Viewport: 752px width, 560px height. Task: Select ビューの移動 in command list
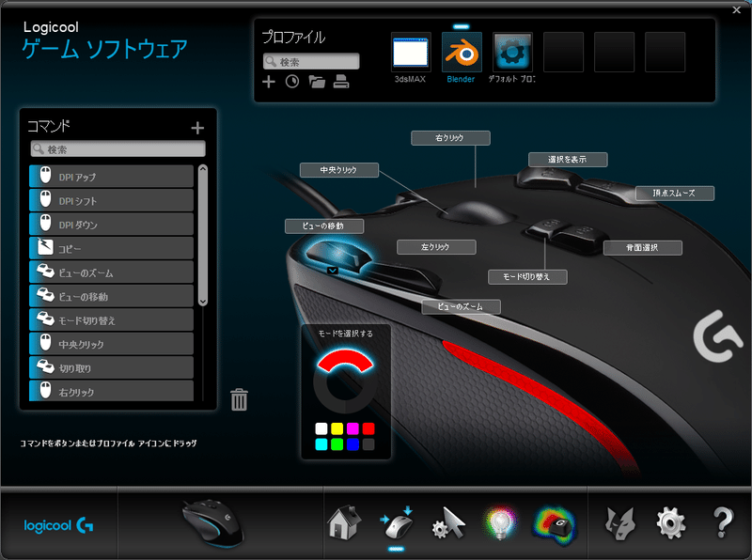tap(111, 296)
